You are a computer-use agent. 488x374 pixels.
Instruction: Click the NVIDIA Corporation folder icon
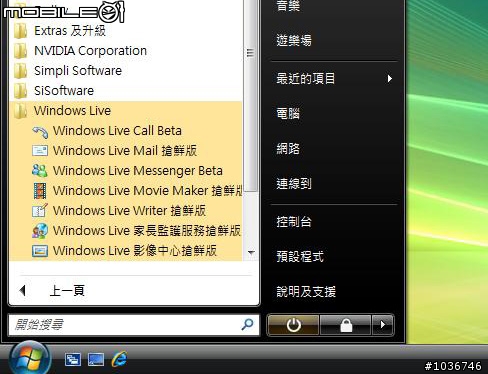click(x=20, y=51)
